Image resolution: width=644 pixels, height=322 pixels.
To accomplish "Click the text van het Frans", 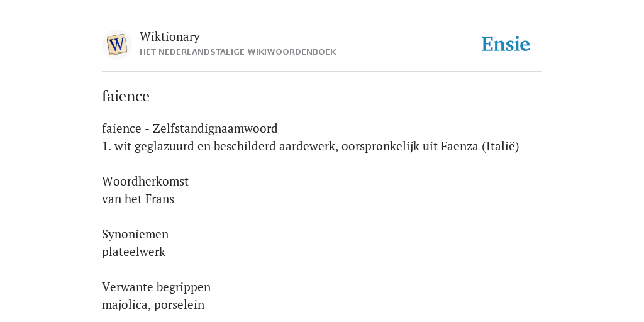I will pyautogui.click(x=138, y=199).
